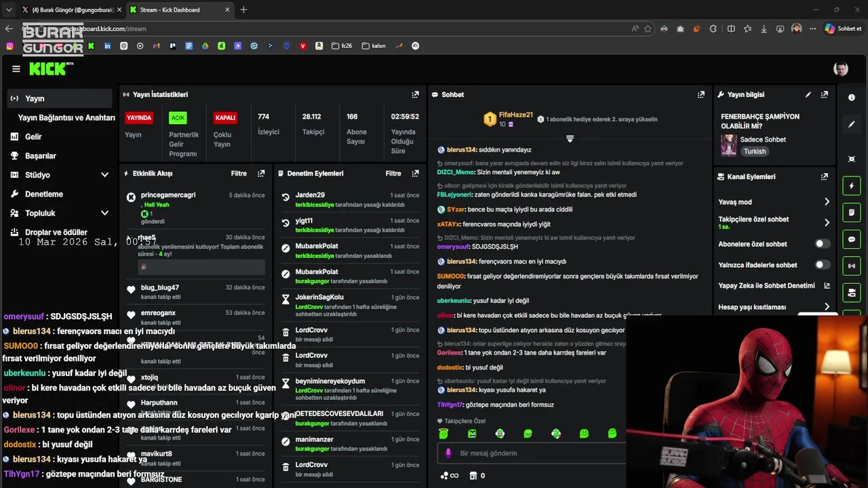Pop out the Kanal Eylemleri panel

(825, 177)
